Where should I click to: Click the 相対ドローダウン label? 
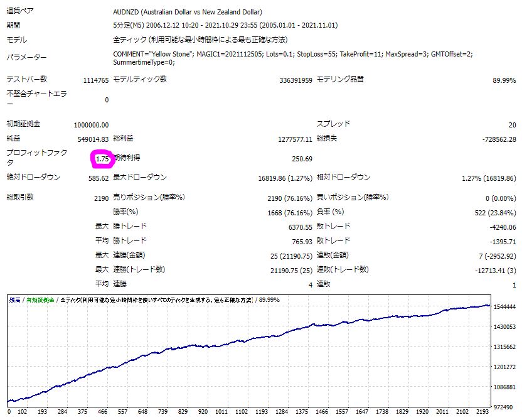coord(343,177)
